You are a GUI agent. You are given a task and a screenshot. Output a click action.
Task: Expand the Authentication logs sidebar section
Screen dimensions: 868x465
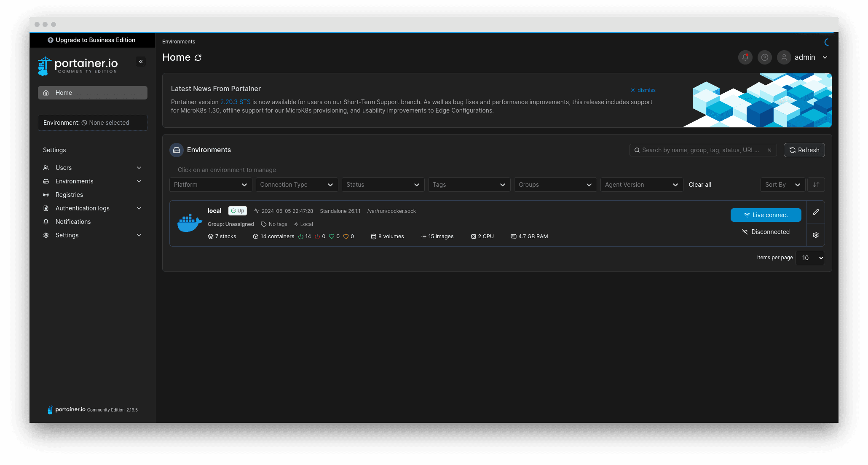[139, 208]
